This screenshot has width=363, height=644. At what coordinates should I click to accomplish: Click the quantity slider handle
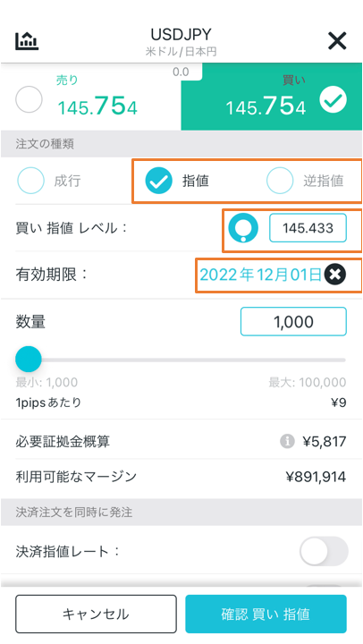[29, 359]
